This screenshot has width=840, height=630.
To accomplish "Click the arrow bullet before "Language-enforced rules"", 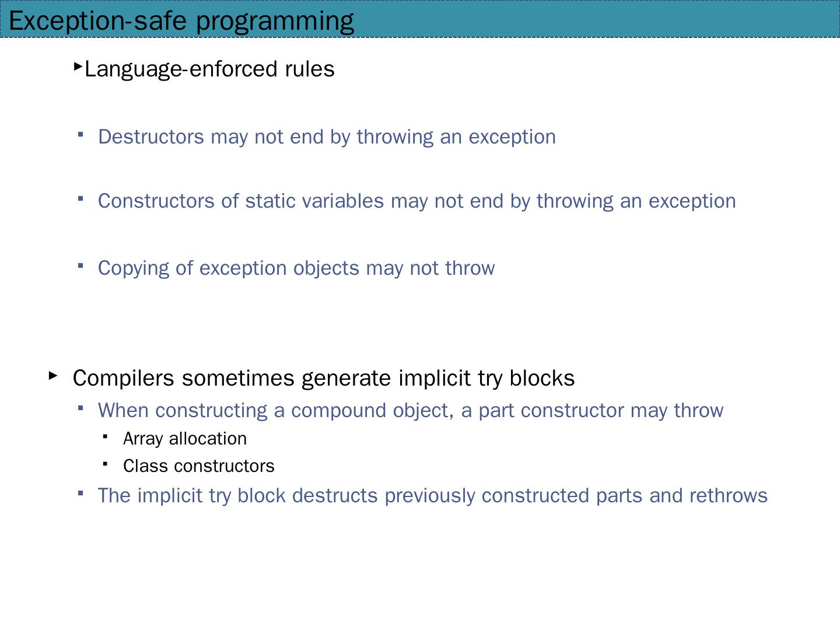I will [x=78, y=67].
